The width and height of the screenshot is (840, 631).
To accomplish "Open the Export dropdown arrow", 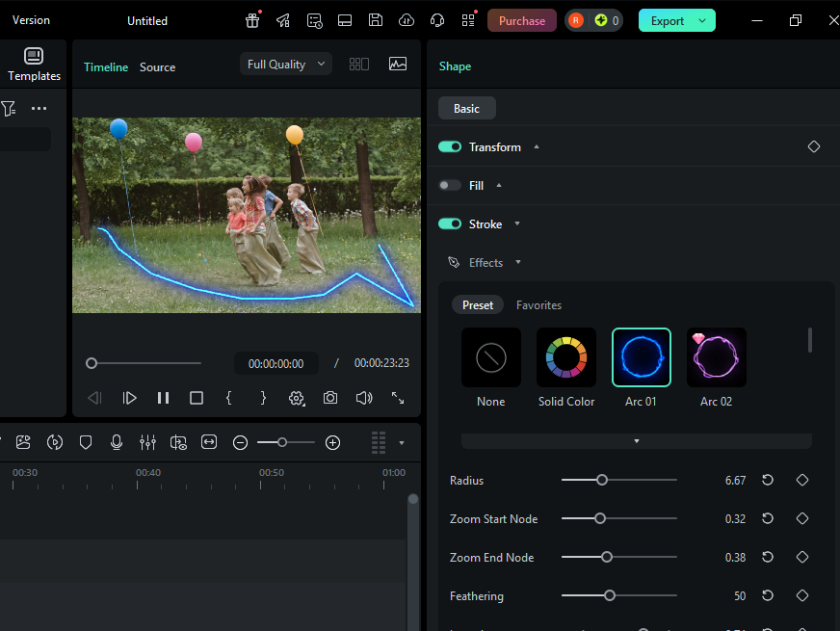I will click(x=702, y=20).
